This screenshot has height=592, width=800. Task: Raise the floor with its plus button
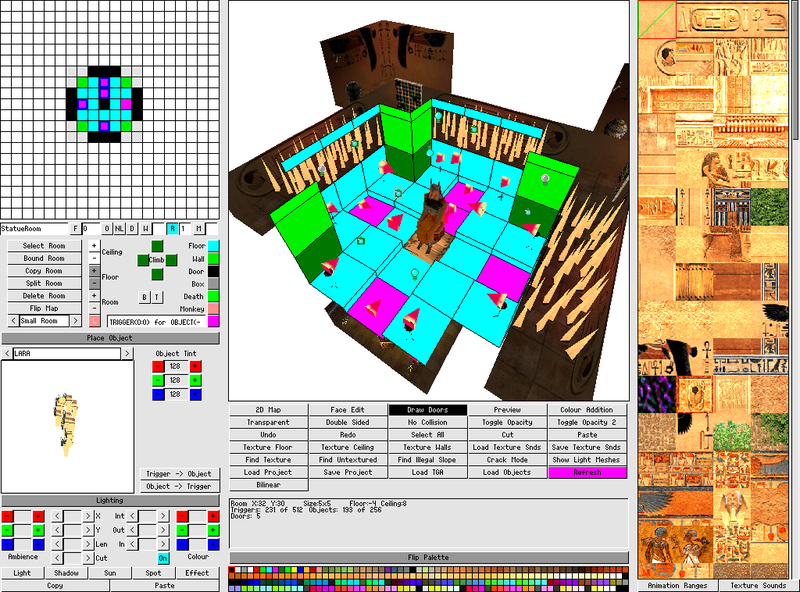pyautogui.click(x=94, y=270)
